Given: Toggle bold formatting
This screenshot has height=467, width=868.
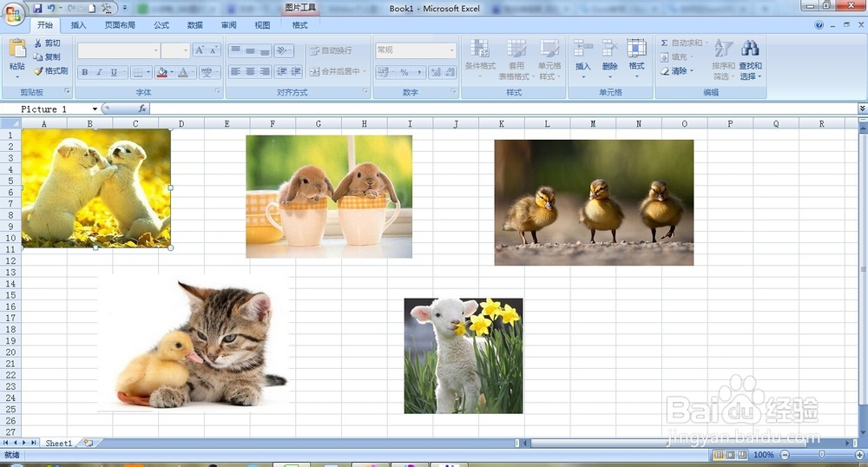Looking at the screenshot, I should [85, 72].
